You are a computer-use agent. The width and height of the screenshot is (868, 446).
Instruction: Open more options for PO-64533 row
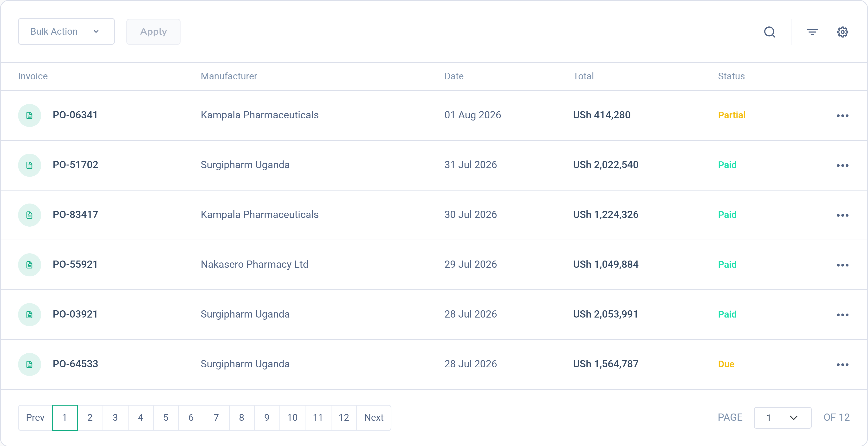pyautogui.click(x=842, y=364)
